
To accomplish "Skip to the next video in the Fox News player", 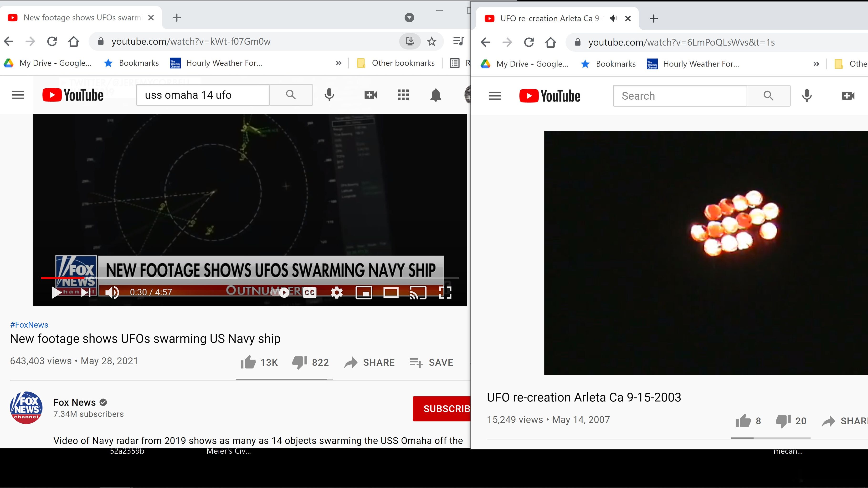I will coord(86,292).
